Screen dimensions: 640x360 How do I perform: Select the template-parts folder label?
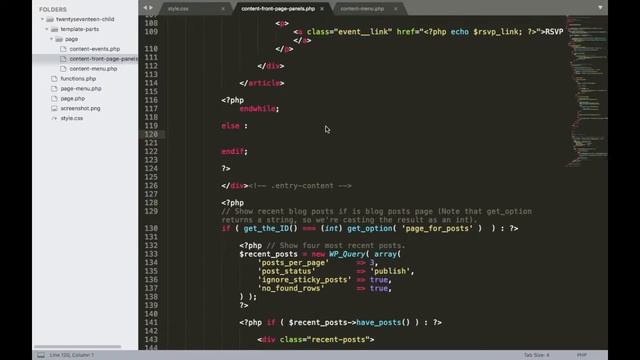(80, 29)
